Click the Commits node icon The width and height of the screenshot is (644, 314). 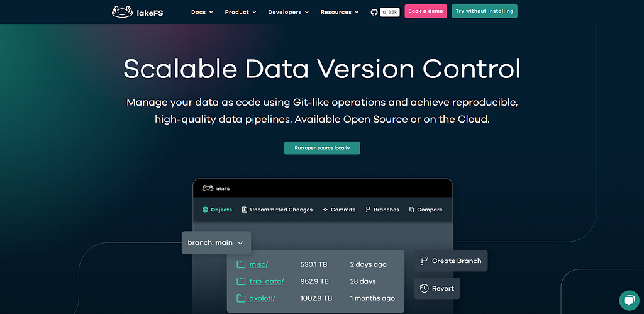click(325, 210)
